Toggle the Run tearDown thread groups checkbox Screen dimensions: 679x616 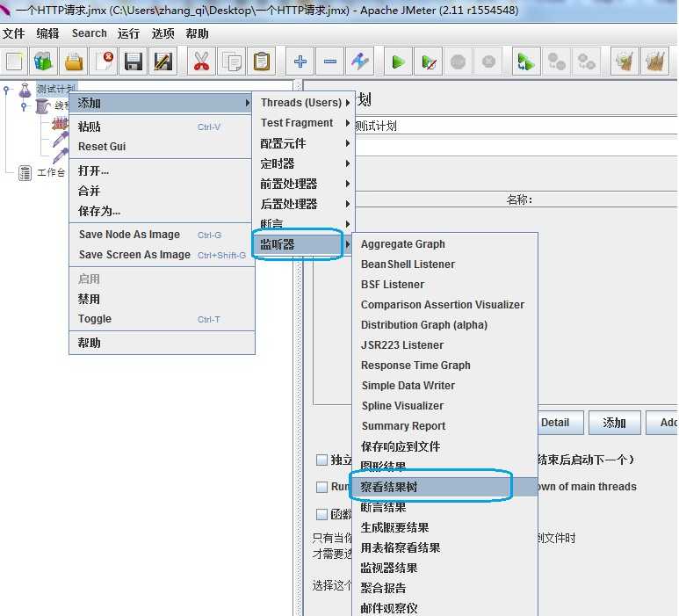coord(321,488)
